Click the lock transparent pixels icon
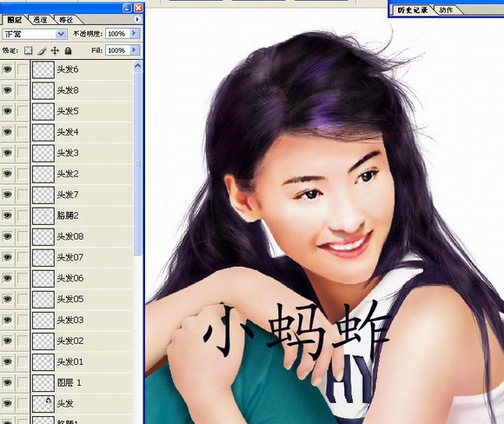Screen dimensions: 504x424 29,50
